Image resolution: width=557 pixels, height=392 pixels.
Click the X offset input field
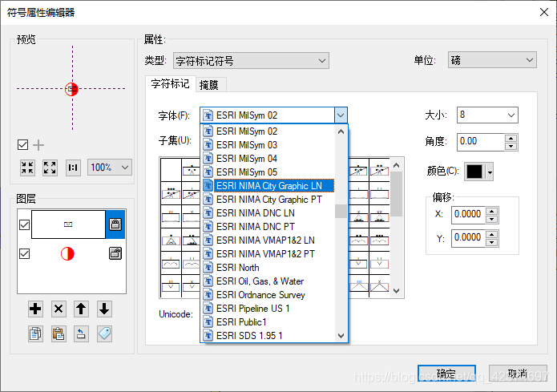(x=468, y=215)
